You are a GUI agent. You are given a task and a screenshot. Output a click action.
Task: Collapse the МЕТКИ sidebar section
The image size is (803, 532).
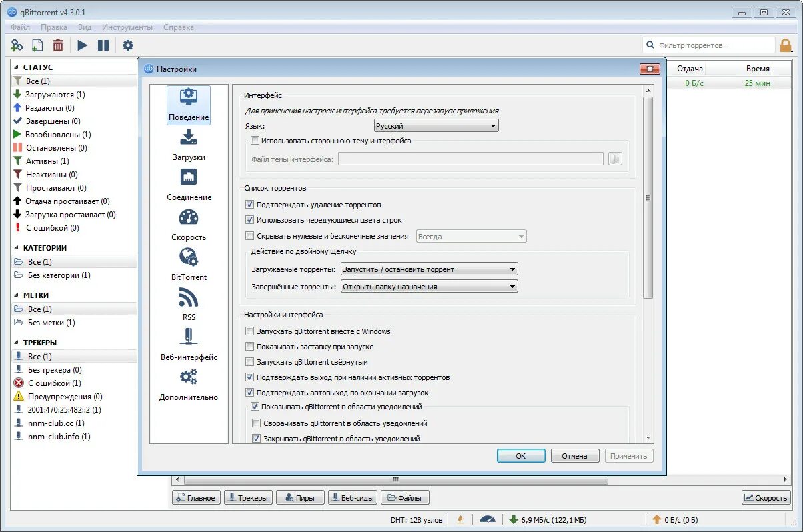(17, 295)
